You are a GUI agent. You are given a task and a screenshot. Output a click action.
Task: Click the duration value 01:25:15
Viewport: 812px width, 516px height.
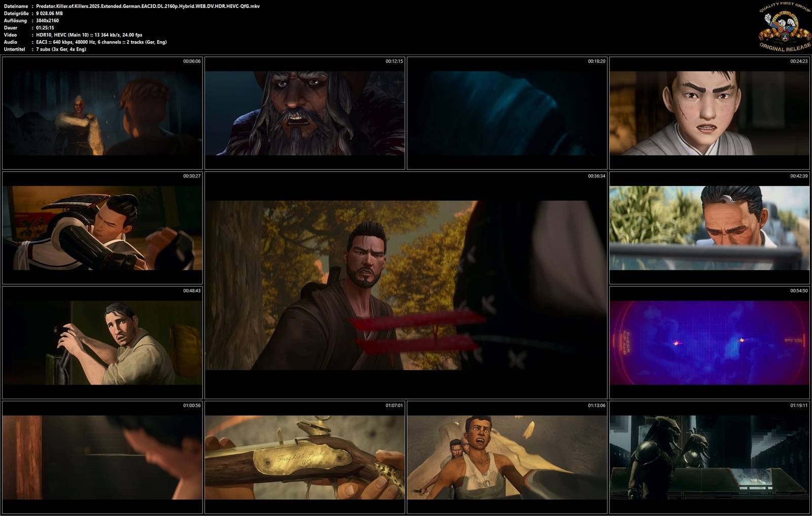tap(46, 27)
